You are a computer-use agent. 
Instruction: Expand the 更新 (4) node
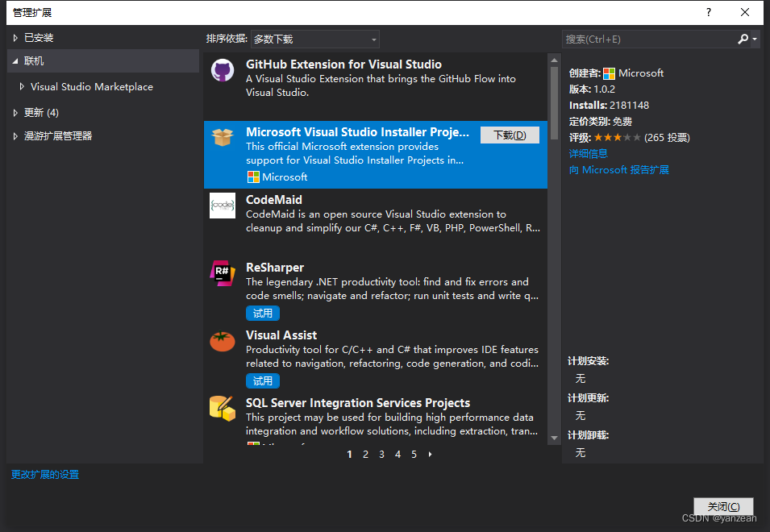[15, 113]
